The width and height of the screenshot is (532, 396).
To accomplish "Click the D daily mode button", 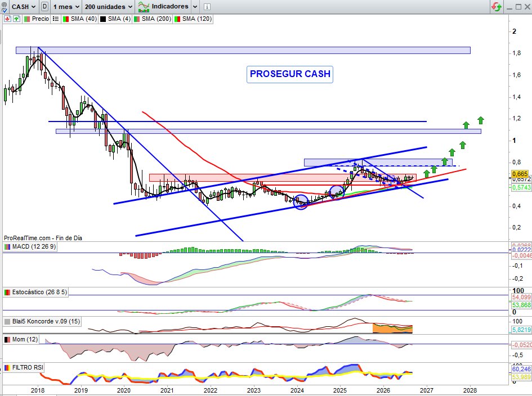I will click(45, 6).
